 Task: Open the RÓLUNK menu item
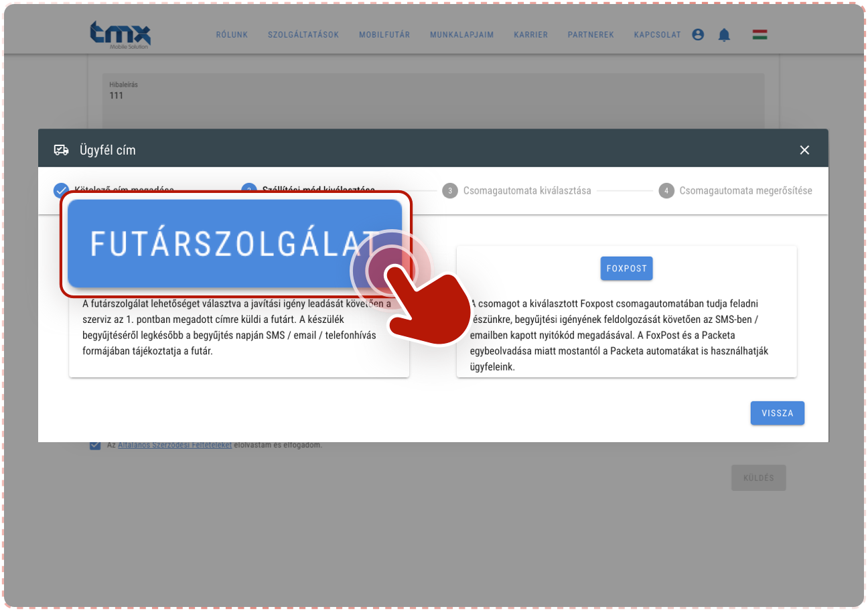pyautogui.click(x=232, y=35)
